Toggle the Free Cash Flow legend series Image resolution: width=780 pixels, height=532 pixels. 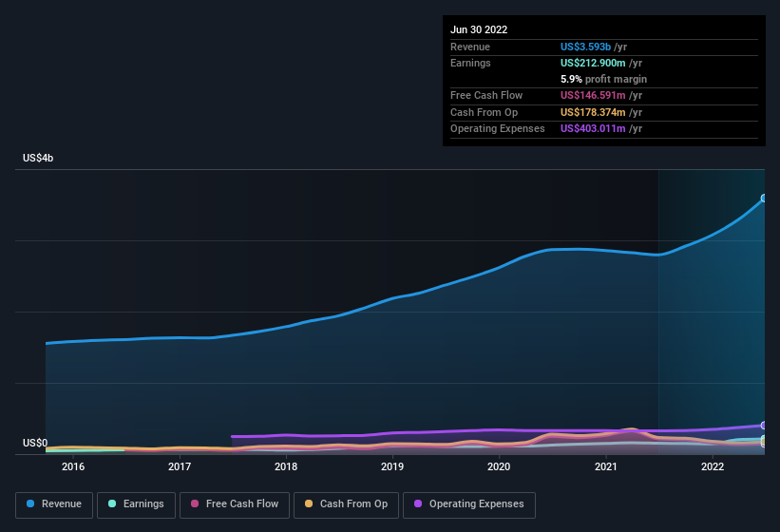[x=235, y=504]
